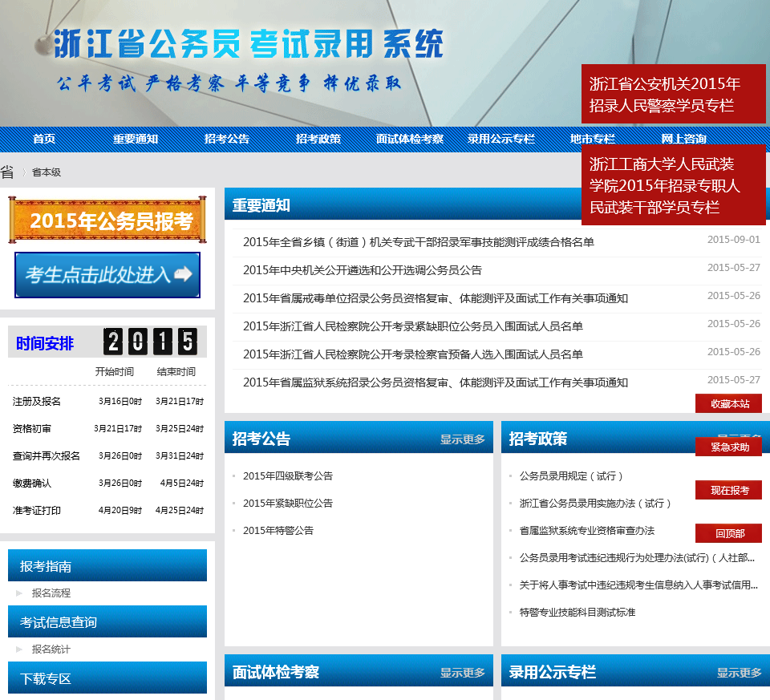This screenshot has height=700, width=770.
Task: Click the 紧急求助 button
Action: click(729, 447)
